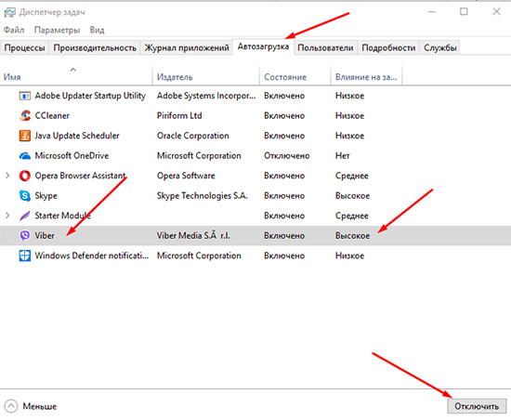Click the Меньше fewer details label
Viewport: 511px width, 420px height.
(39, 406)
